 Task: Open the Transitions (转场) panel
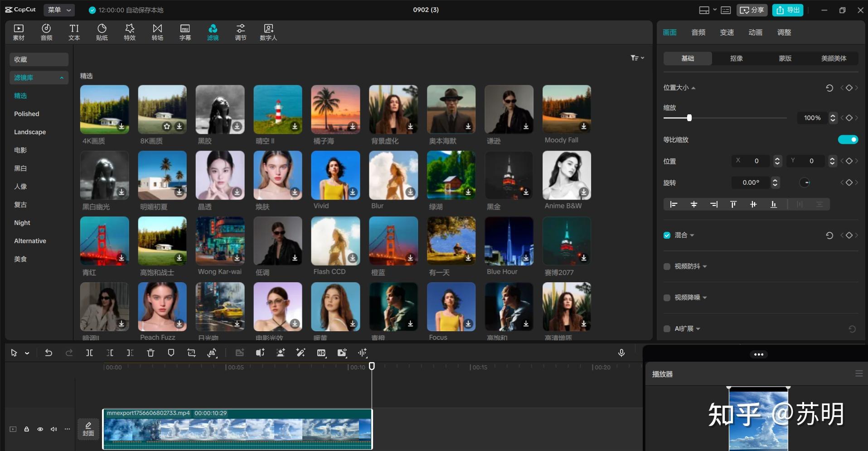click(157, 32)
